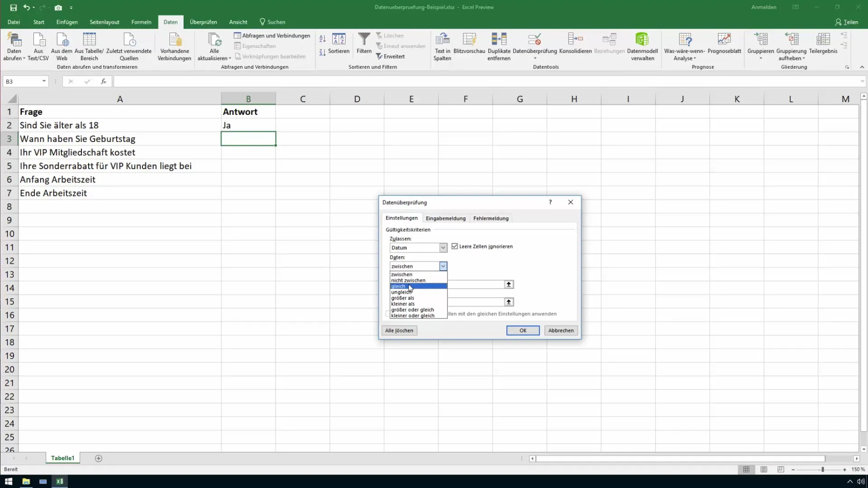Open the Formeln ribbon tab

(x=141, y=22)
